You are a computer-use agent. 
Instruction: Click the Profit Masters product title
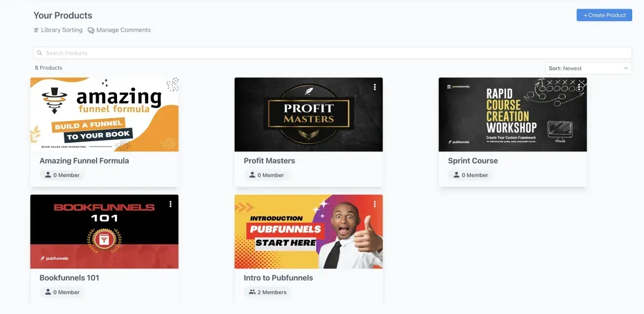tap(269, 160)
